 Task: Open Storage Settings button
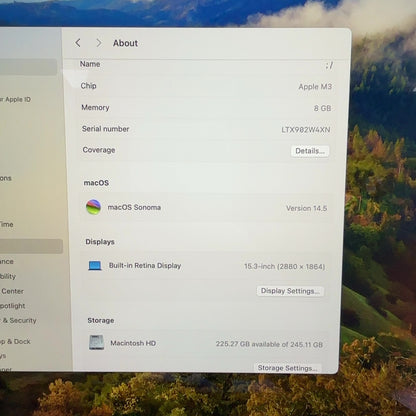tap(287, 368)
